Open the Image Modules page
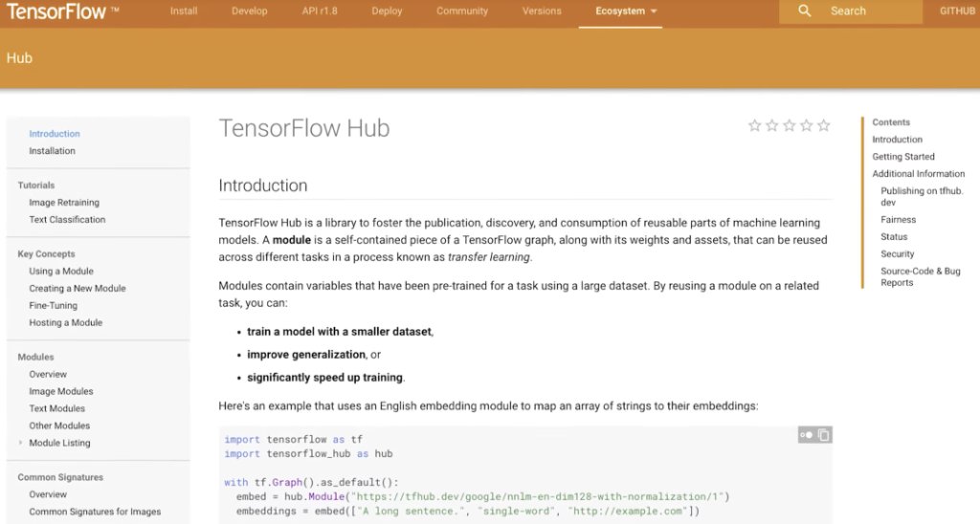 (x=60, y=391)
